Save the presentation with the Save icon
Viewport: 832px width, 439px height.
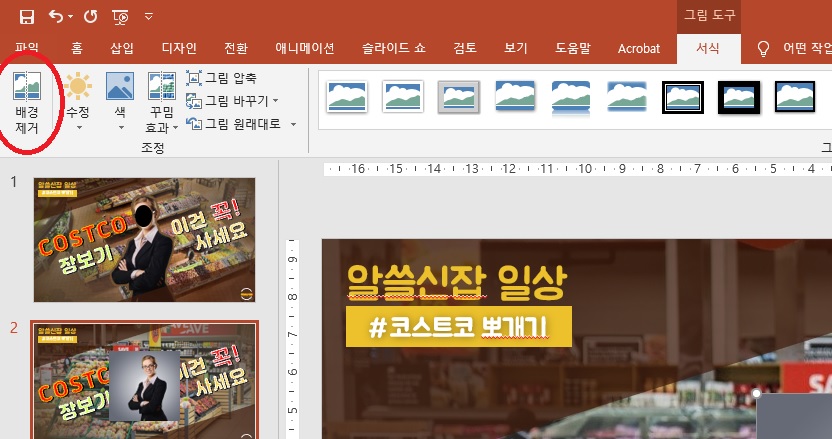pyautogui.click(x=27, y=16)
